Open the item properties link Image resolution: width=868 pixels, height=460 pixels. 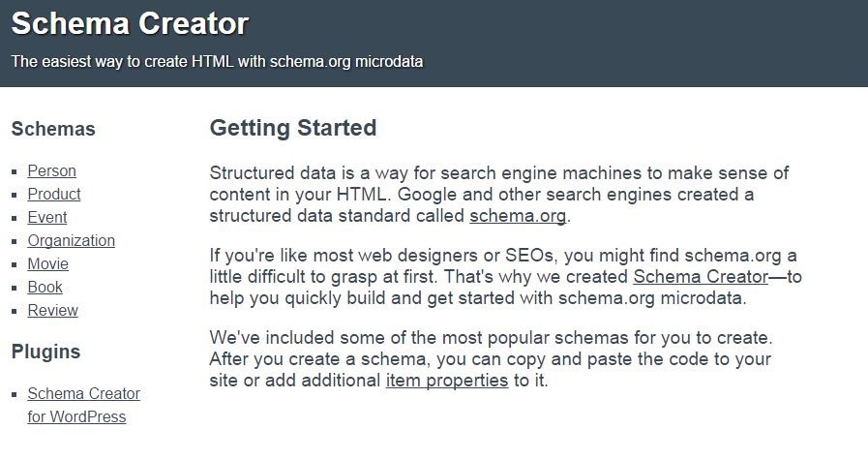click(x=446, y=381)
